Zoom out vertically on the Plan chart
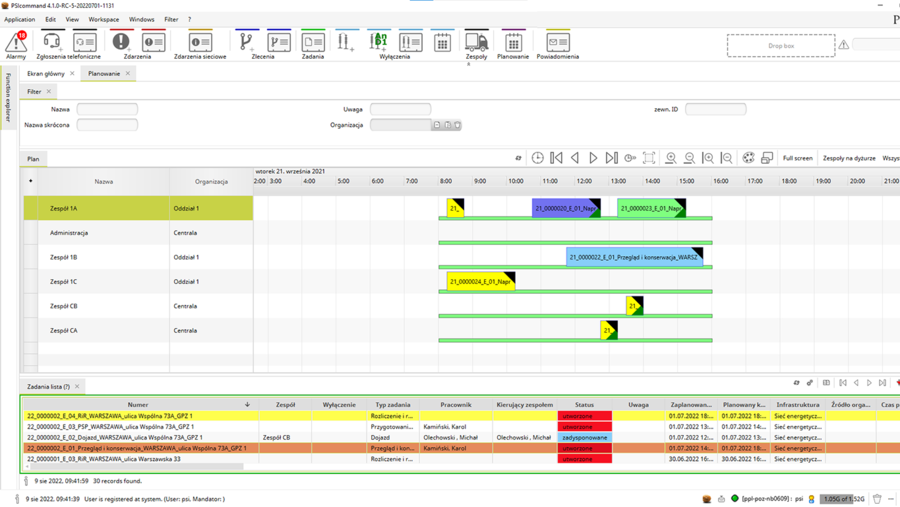Screen dimensions: 900x507 click(x=689, y=158)
